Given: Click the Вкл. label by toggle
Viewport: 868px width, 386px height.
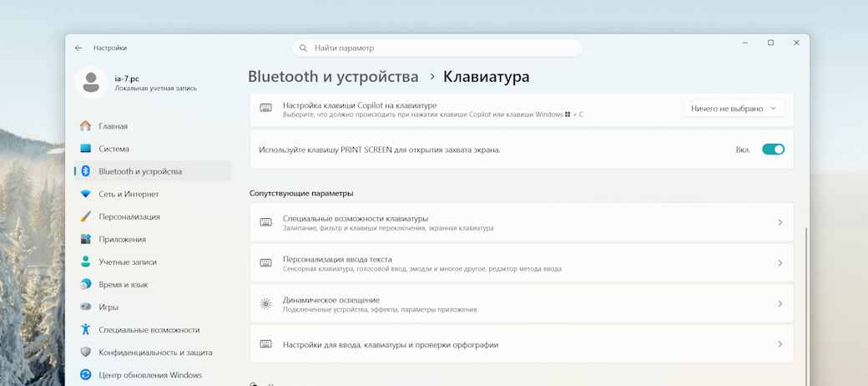Looking at the screenshot, I should pos(743,150).
